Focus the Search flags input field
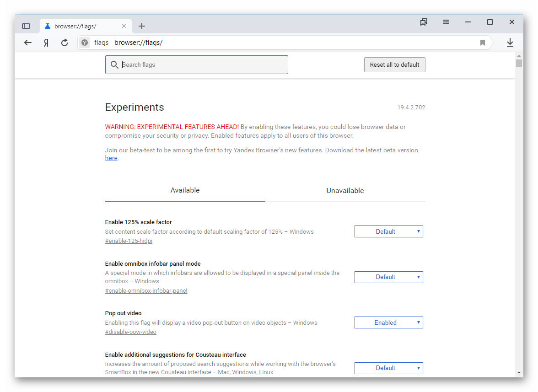Screen dimensions: 538x392 pos(201,65)
